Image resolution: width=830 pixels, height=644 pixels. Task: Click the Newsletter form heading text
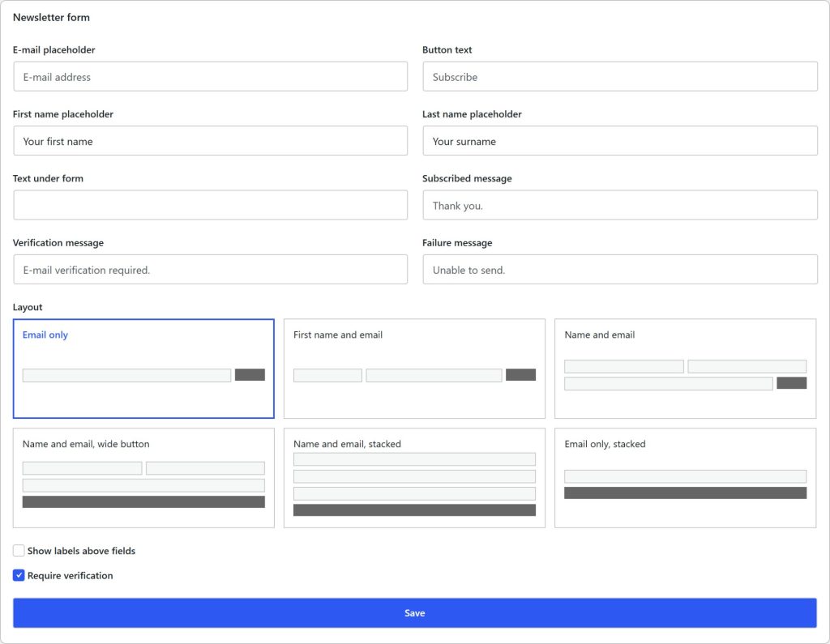(x=51, y=18)
